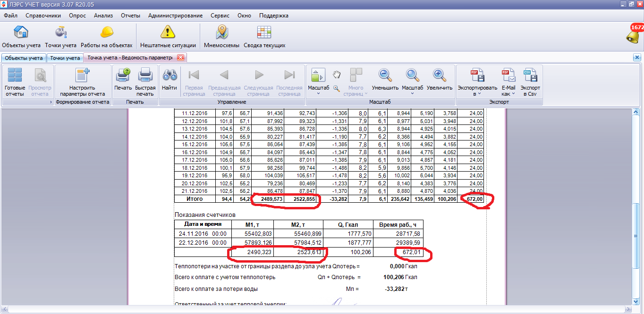Click Увеличить zoom in
644x314 pixels.
(x=440, y=79)
